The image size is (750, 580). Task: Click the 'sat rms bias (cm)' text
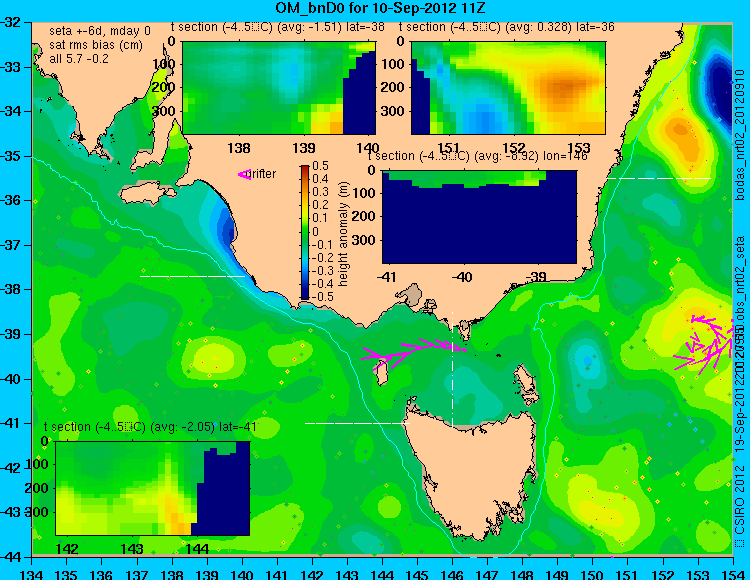click(x=96, y=45)
